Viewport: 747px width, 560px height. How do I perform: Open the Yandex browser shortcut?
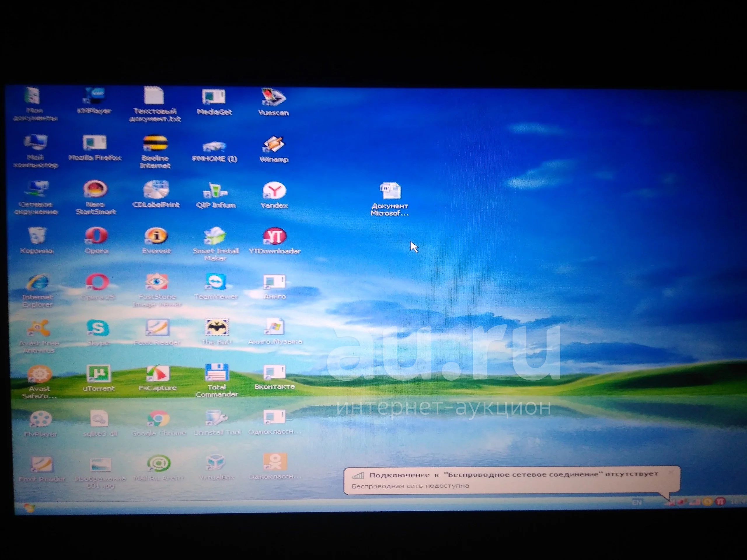pyautogui.click(x=274, y=195)
